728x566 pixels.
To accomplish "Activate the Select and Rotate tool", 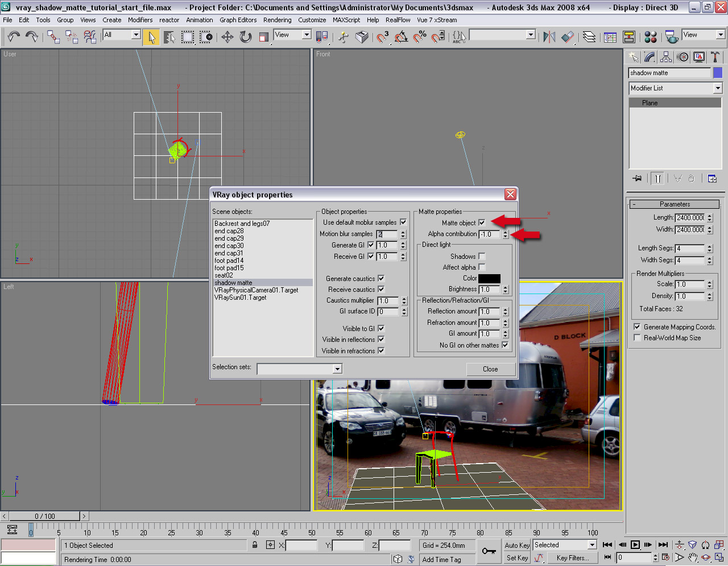I will 246,38.
